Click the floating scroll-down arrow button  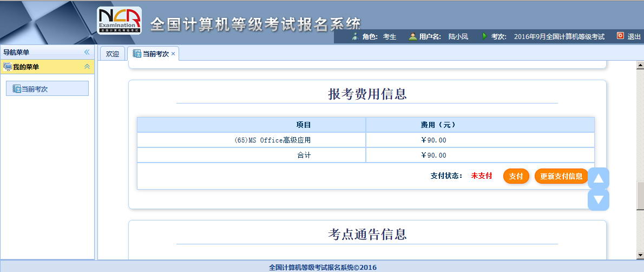point(599,200)
